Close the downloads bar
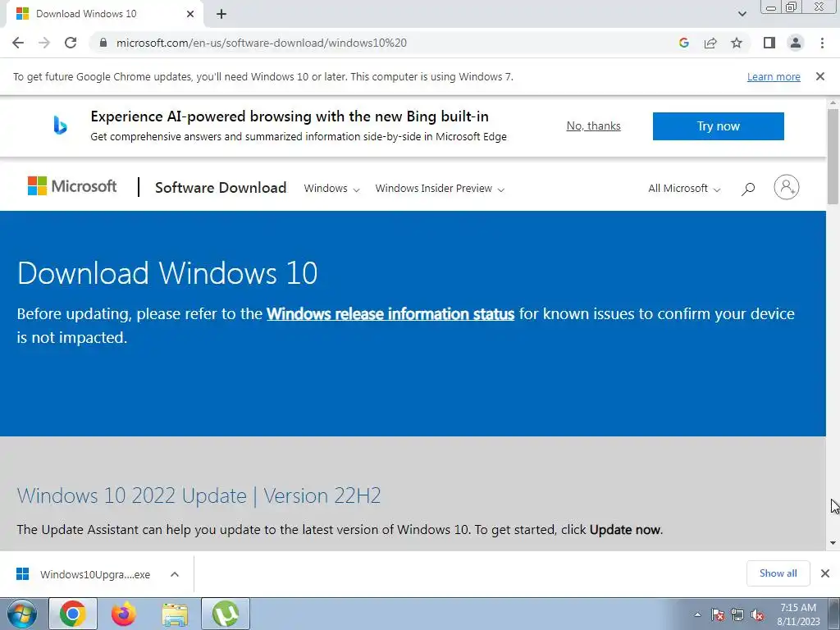This screenshot has width=840, height=630. coord(825,573)
